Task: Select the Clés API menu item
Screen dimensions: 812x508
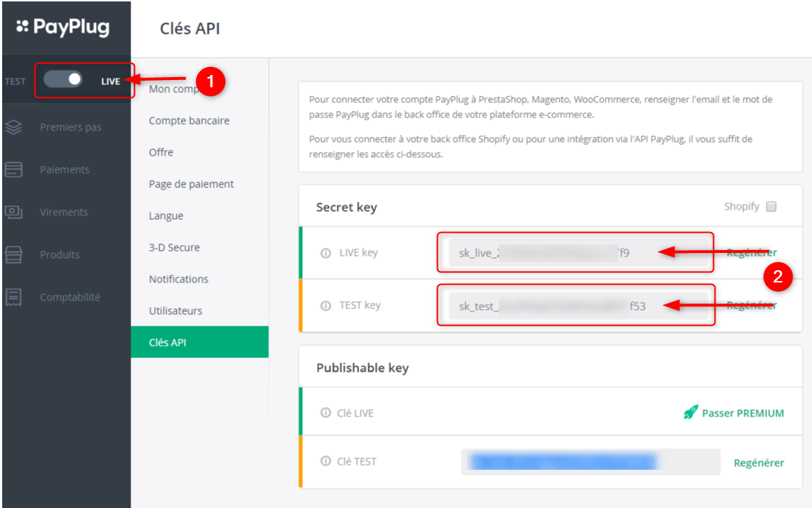Action: pos(200,342)
